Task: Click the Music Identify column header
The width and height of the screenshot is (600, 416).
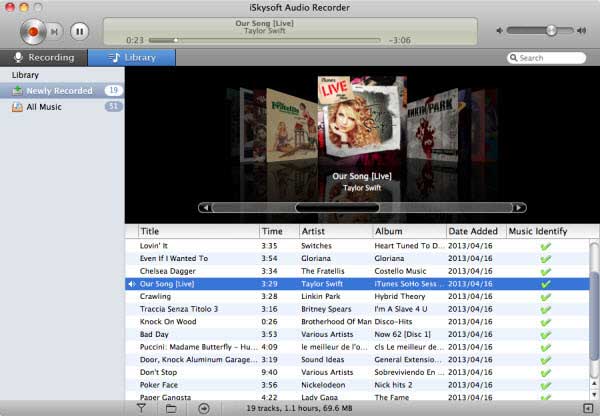Action: [x=548, y=231]
